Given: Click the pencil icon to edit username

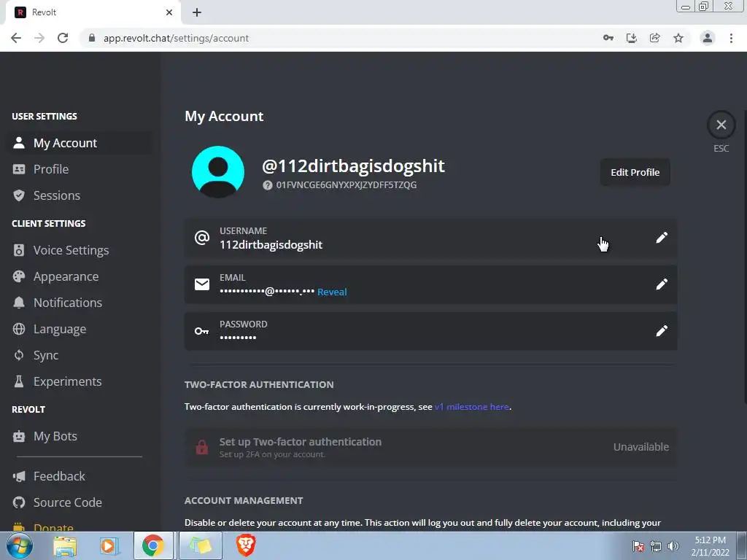Looking at the screenshot, I should [661, 238].
